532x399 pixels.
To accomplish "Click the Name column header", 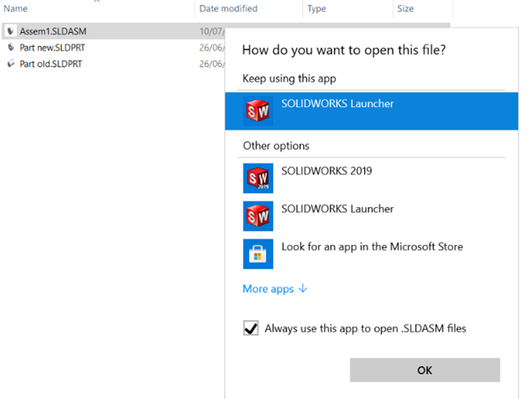I will [x=17, y=9].
